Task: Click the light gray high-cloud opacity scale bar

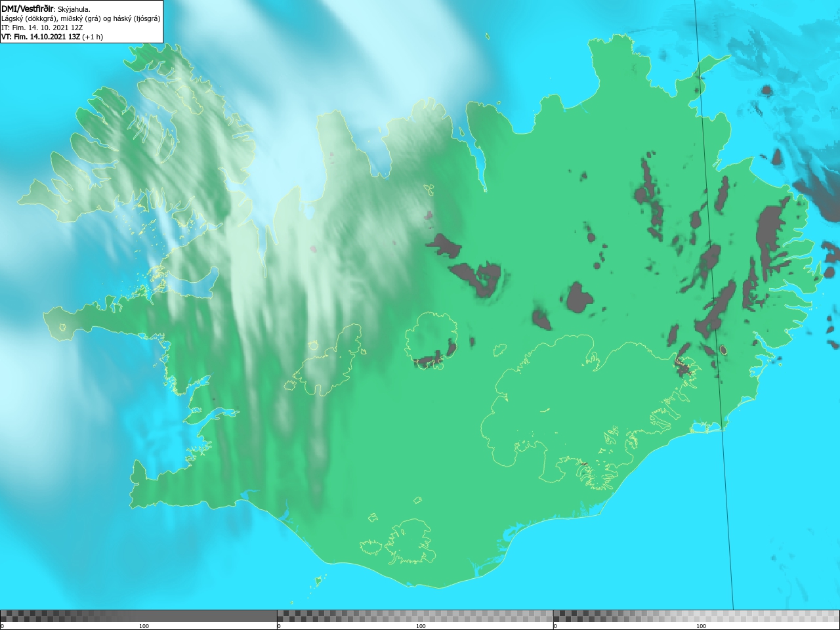Action: [x=696, y=616]
